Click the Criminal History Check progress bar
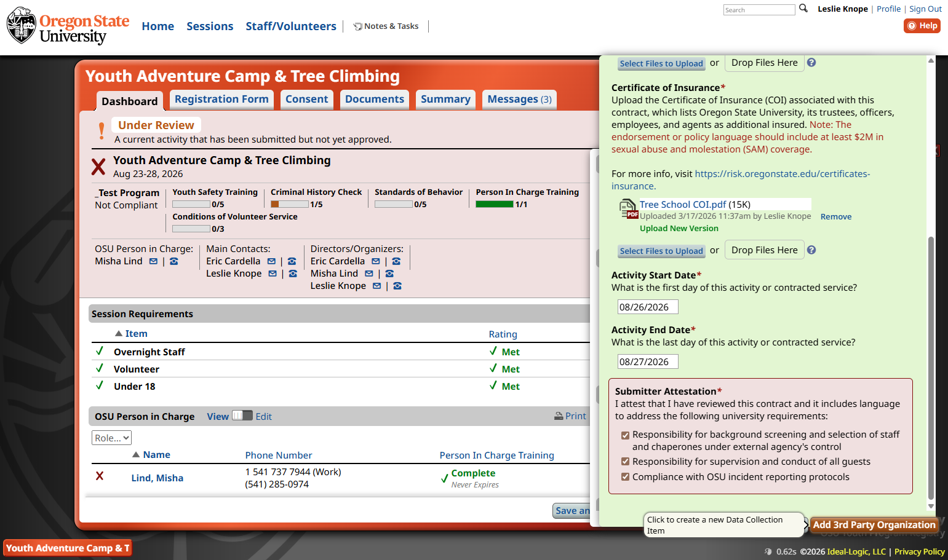 pos(290,204)
